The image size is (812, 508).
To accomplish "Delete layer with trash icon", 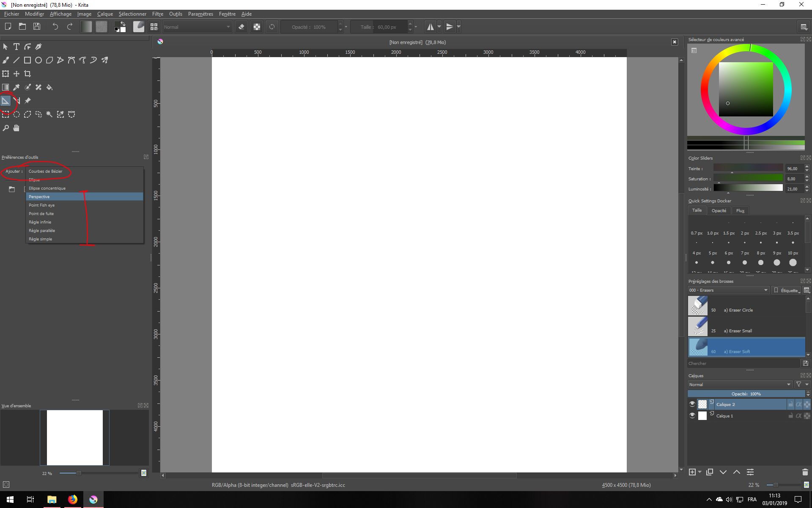I will click(805, 472).
